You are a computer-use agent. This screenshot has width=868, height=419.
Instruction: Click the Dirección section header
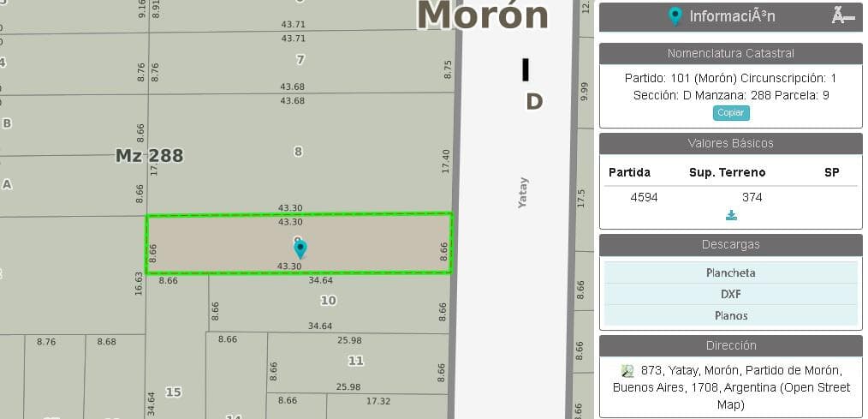pyautogui.click(x=731, y=346)
